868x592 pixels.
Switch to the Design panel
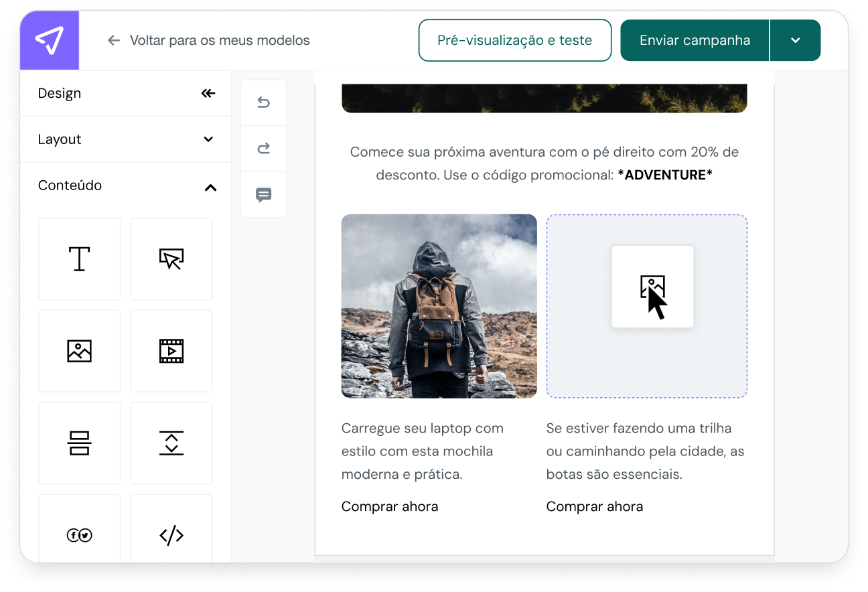tap(59, 93)
